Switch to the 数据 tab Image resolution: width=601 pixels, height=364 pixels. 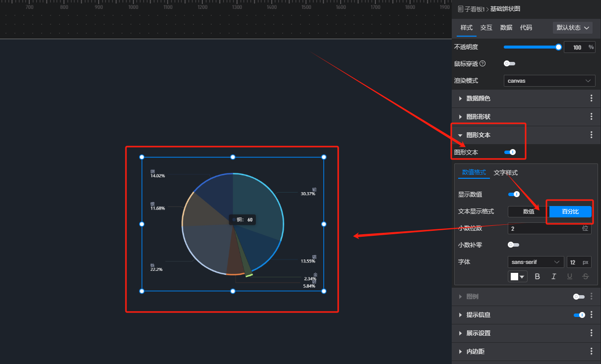point(506,28)
